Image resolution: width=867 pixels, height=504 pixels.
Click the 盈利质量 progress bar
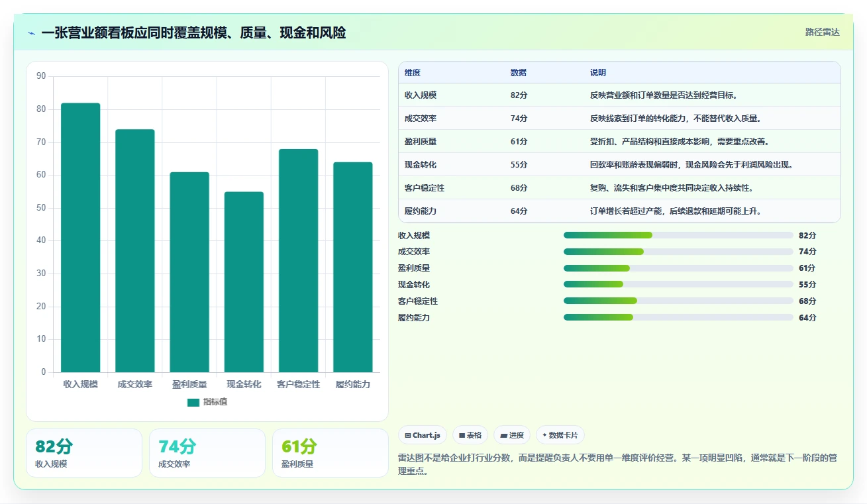pos(678,268)
